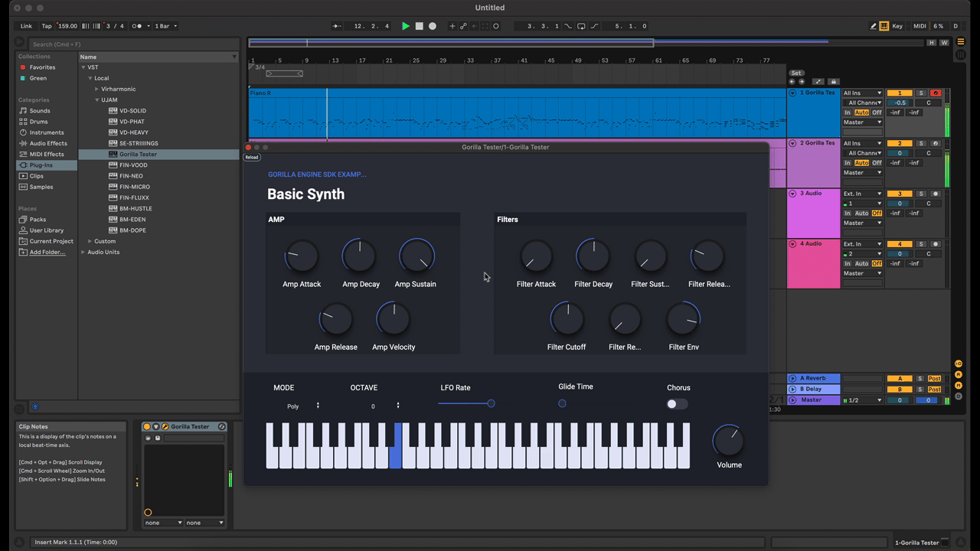The height and width of the screenshot is (551, 980).
Task: Click the Lock Envelopes padlock icon
Action: [x=834, y=82]
